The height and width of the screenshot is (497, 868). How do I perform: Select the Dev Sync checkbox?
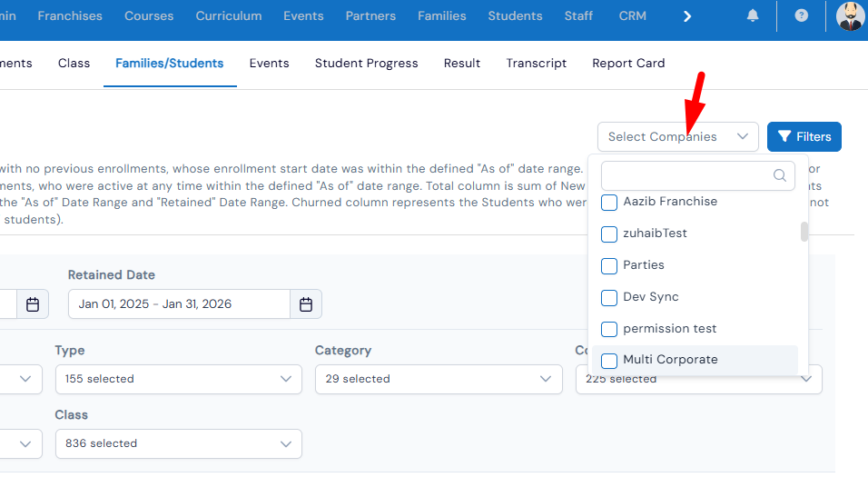[609, 297]
